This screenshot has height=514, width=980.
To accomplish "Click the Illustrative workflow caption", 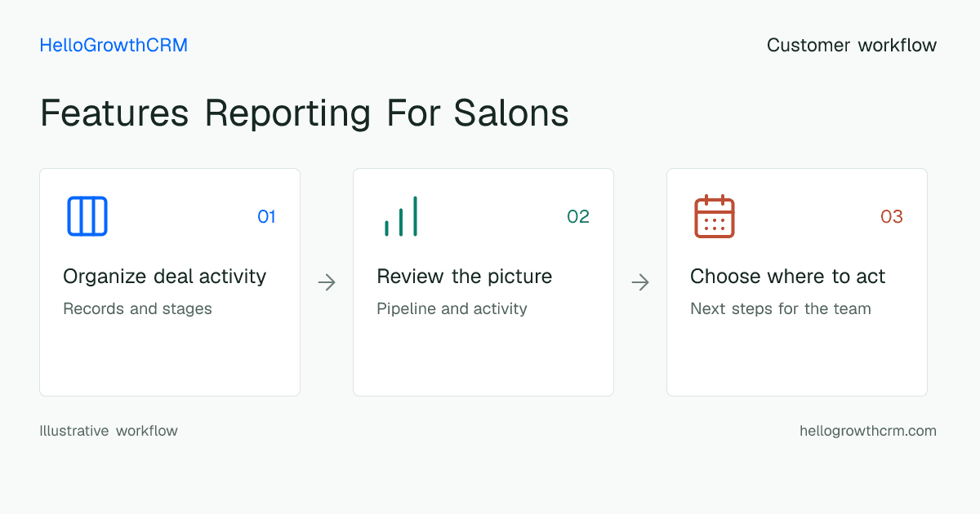I will click(109, 431).
